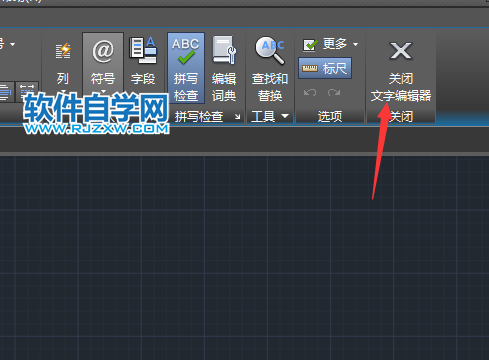Click the line spacing icon beside alignment
The height and width of the screenshot is (360, 489).
point(27,91)
